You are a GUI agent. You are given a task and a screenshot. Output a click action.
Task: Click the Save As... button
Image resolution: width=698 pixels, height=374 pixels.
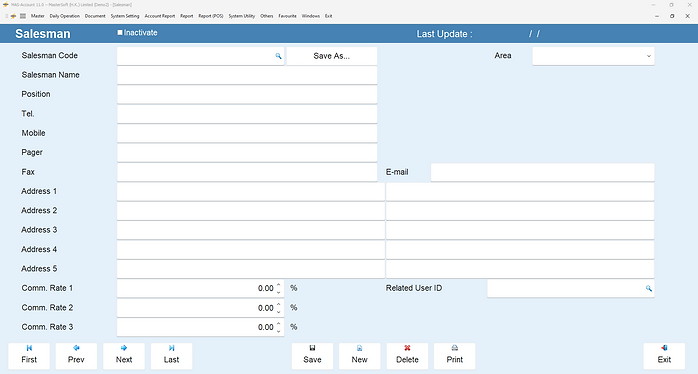332,56
